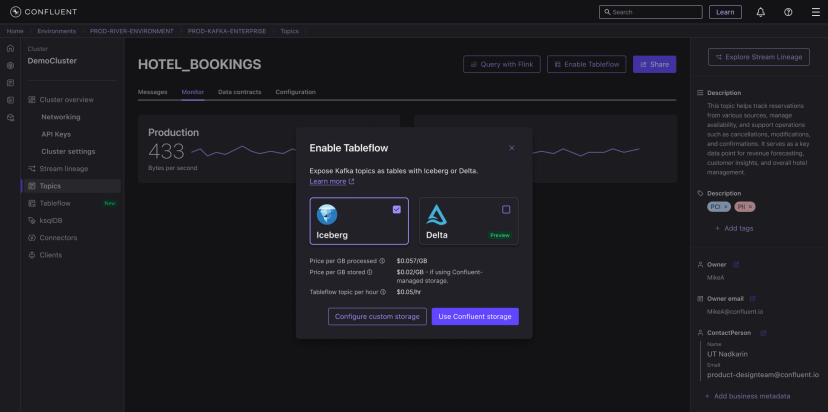
Task: Click the fifth icon in left rail
Action: point(10,118)
